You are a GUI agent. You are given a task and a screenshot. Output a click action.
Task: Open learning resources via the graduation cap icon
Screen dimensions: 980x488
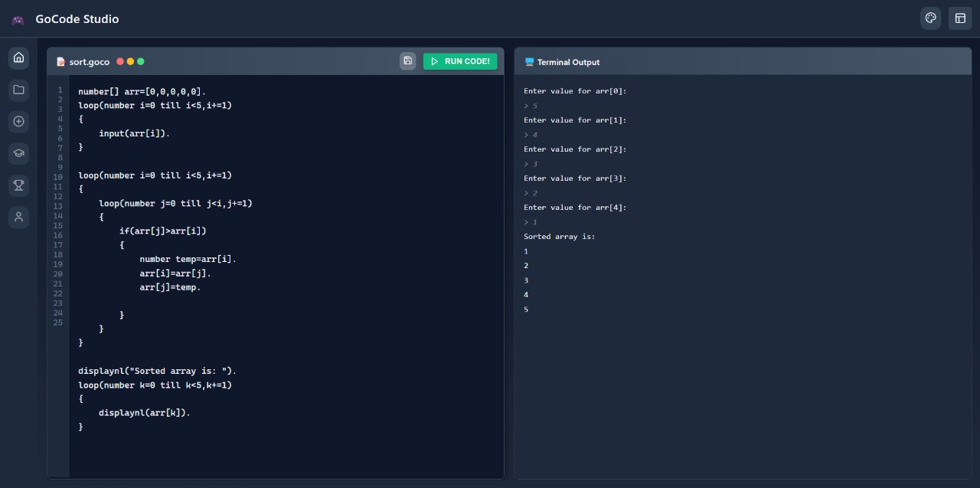click(18, 153)
